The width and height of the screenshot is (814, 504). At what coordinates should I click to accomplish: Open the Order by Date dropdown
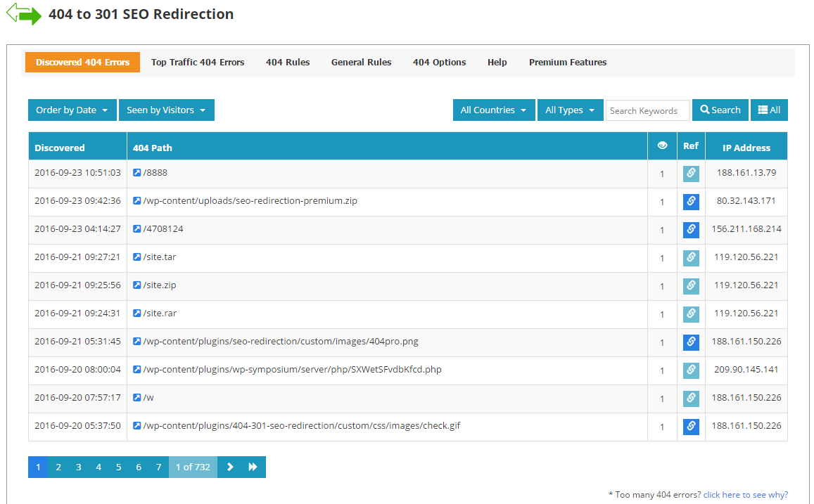pyautogui.click(x=72, y=110)
